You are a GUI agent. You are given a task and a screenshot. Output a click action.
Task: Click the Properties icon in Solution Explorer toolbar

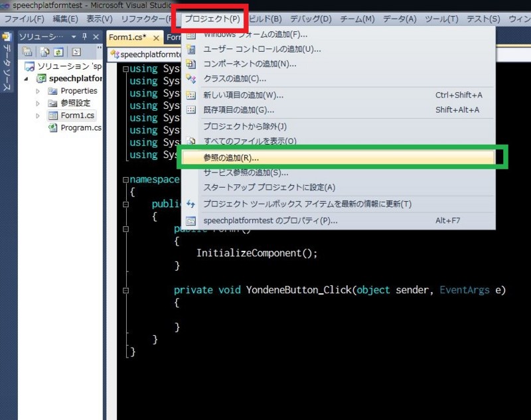pyautogui.click(x=27, y=52)
